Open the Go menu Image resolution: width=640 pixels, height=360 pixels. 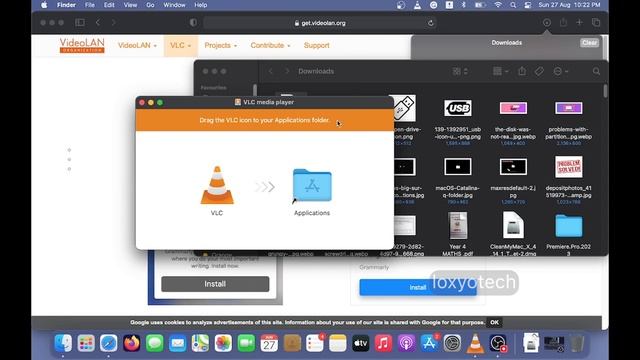[150, 5]
